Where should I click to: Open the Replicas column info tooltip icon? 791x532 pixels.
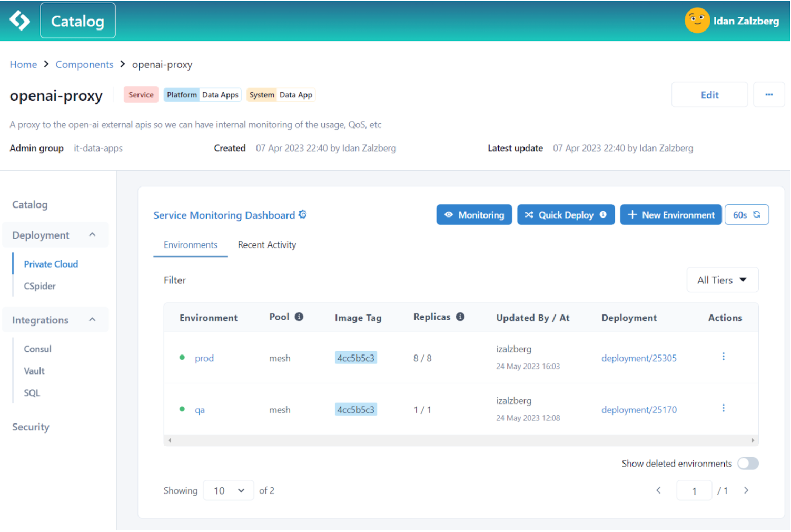pyautogui.click(x=460, y=317)
